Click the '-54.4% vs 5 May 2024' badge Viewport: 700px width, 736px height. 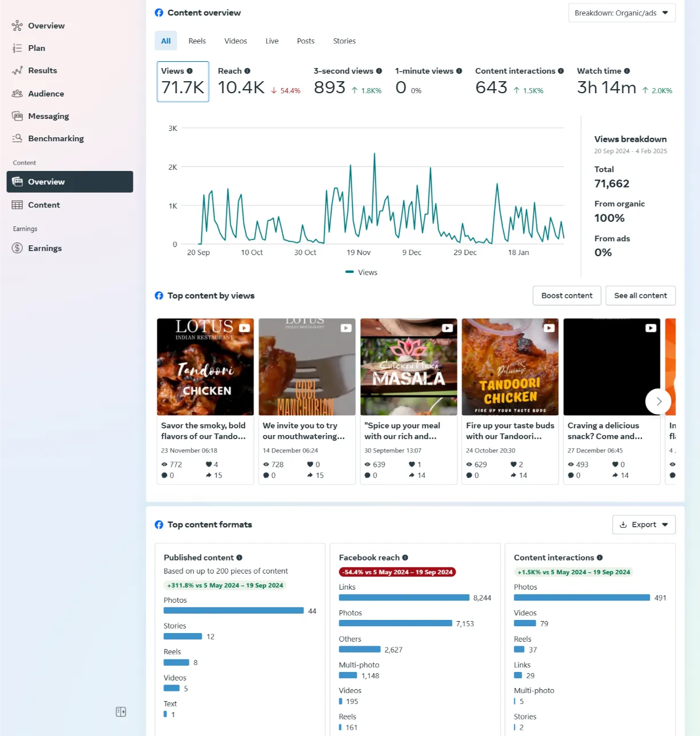tap(397, 572)
